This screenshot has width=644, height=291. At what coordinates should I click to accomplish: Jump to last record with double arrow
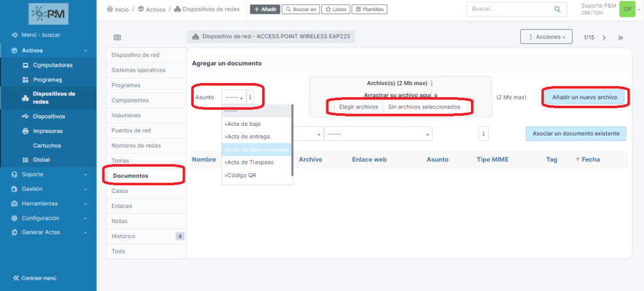(620, 38)
